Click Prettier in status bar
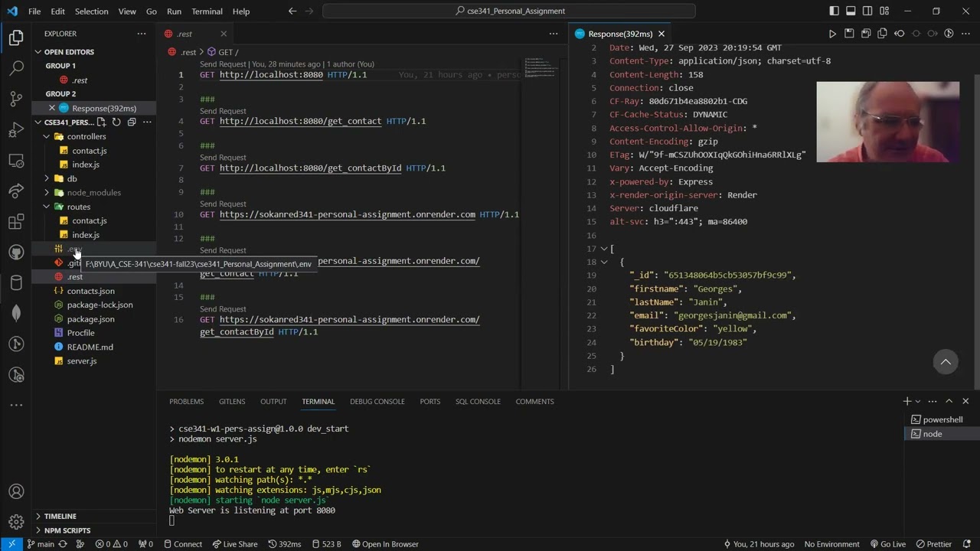The image size is (980, 551). click(934, 544)
